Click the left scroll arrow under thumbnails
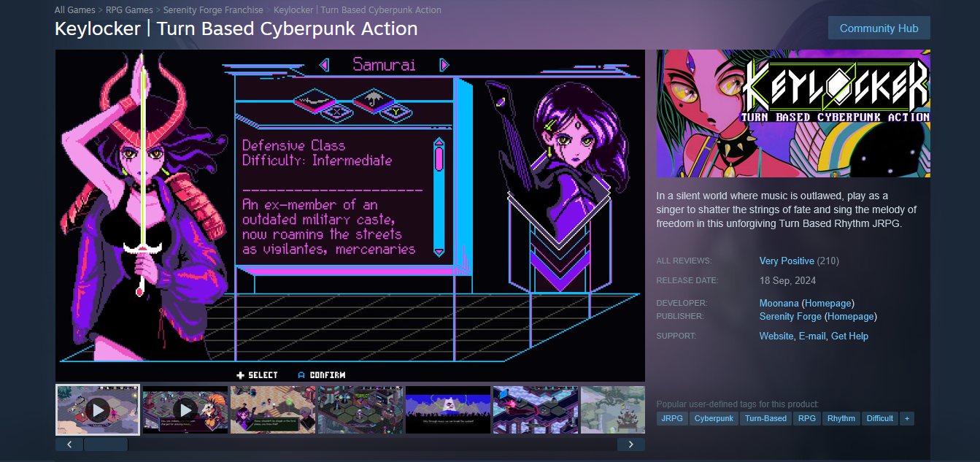Image resolution: width=980 pixels, height=462 pixels. 69,444
